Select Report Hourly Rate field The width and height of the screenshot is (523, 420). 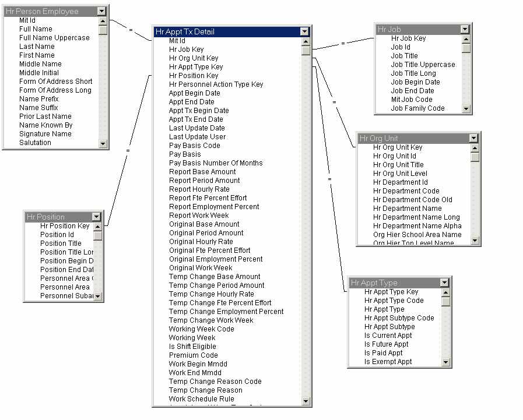199,189
